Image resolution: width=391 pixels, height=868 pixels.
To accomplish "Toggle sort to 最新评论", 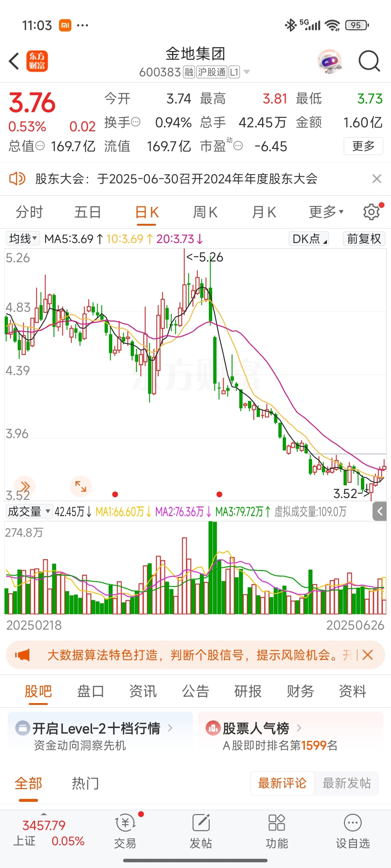I will [x=282, y=783].
